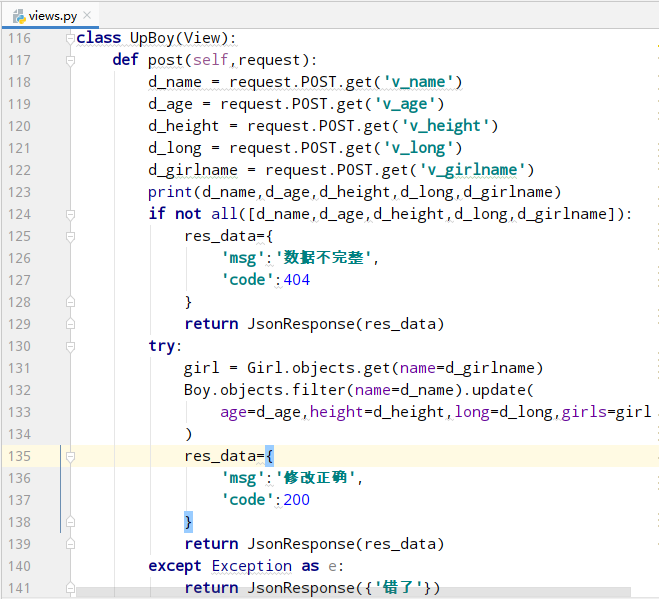Screen dimensions: 659x599
Task: Collapse class UpBoy fold marker on line 116
Action: 70,39
